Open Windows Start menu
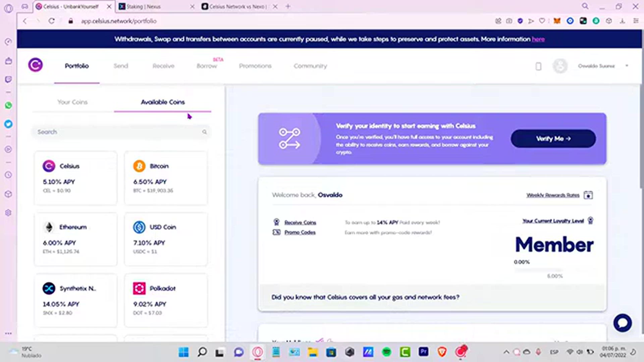644x362 pixels. (x=183, y=352)
